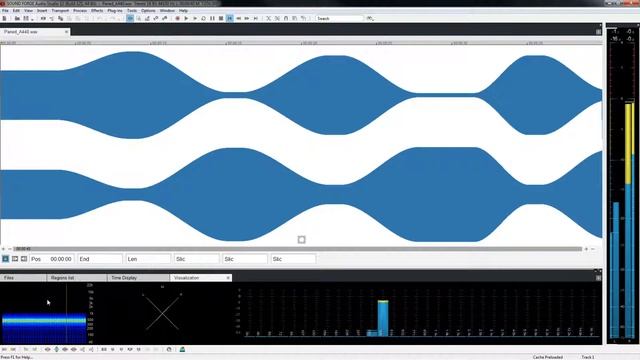Click the minus zoom button right of scrollbar
640x360 pixels.
[x=593, y=249]
